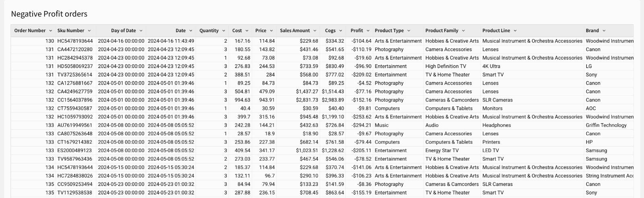Viewport: 644px width, 198px height.
Task: Click the Product Line column dropdown chevron
Action: (x=515, y=31)
